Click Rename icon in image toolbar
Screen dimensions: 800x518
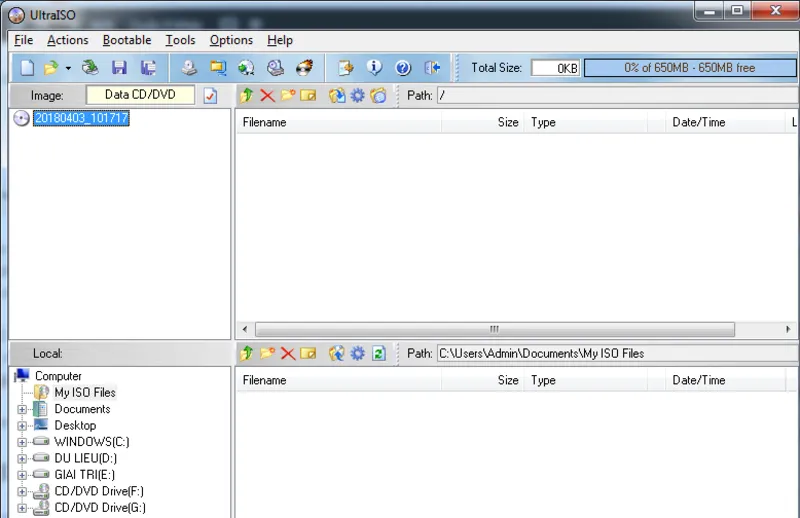point(308,95)
